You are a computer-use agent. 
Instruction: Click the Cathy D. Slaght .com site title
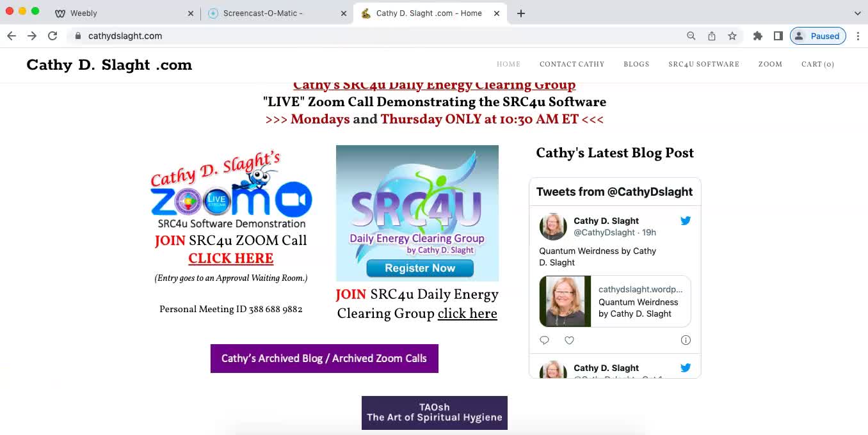point(109,65)
